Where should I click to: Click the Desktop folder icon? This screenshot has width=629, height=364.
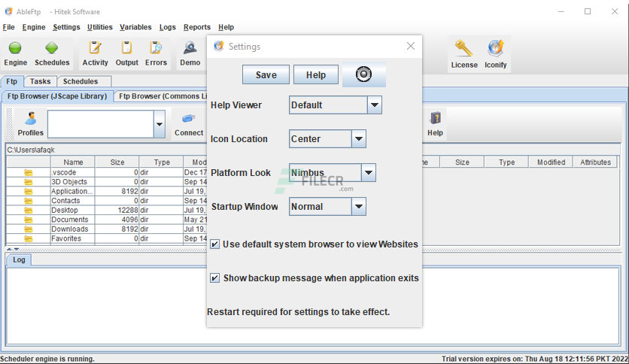[28, 210]
